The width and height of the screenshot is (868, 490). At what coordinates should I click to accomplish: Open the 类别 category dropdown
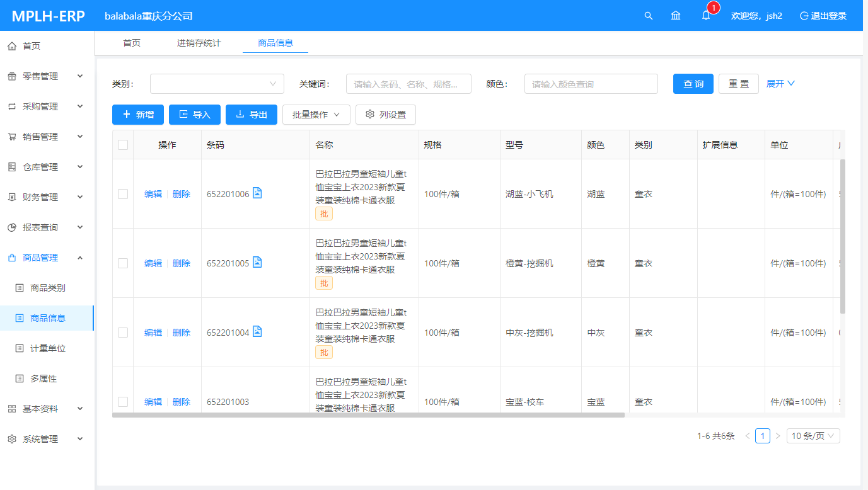tap(217, 84)
